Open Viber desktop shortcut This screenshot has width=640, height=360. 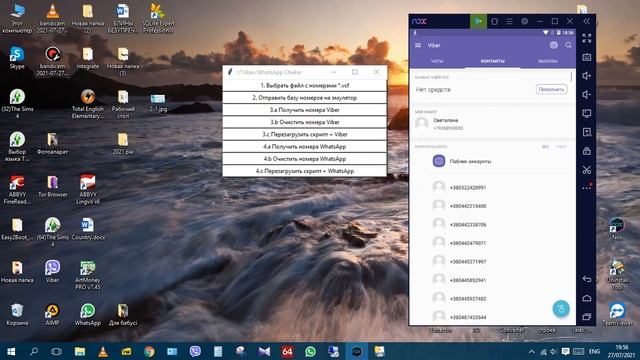(53, 271)
